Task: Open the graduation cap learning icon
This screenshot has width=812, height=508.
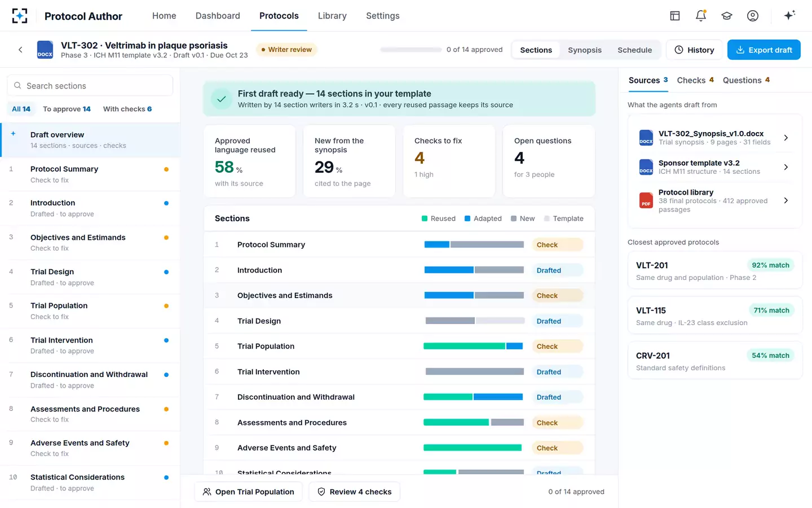Action: click(x=727, y=16)
